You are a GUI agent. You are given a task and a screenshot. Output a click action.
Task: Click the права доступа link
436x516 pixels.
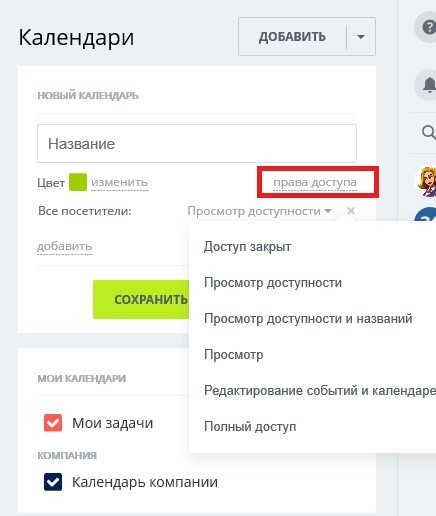click(x=315, y=182)
